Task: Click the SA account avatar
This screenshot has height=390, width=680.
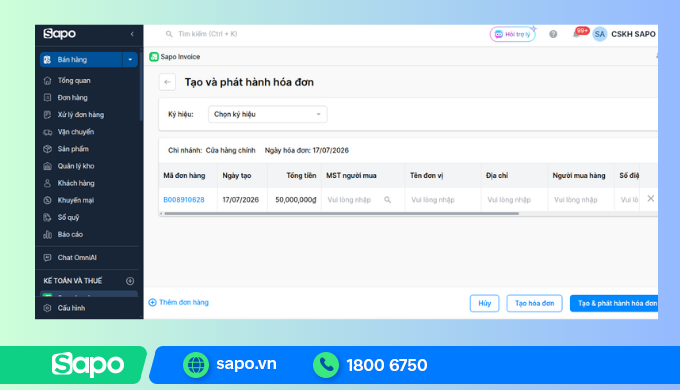Action: pos(600,34)
